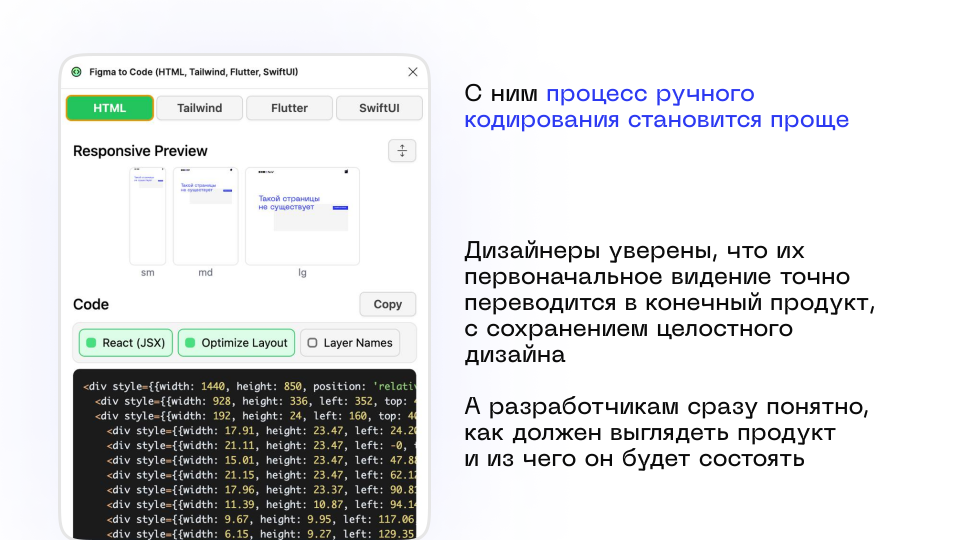Click the code line with width 15.01
This screenshot has height=540, width=960.
[x=261, y=460]
